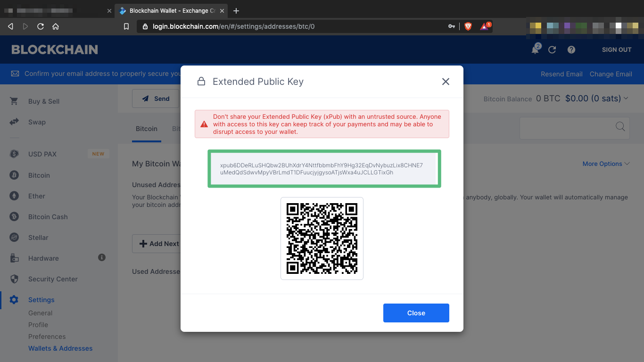Expand the Bitcoin Balance dropdown chevron
The image size is (644, 362).
pyautogui.click(x=626, y=98)
